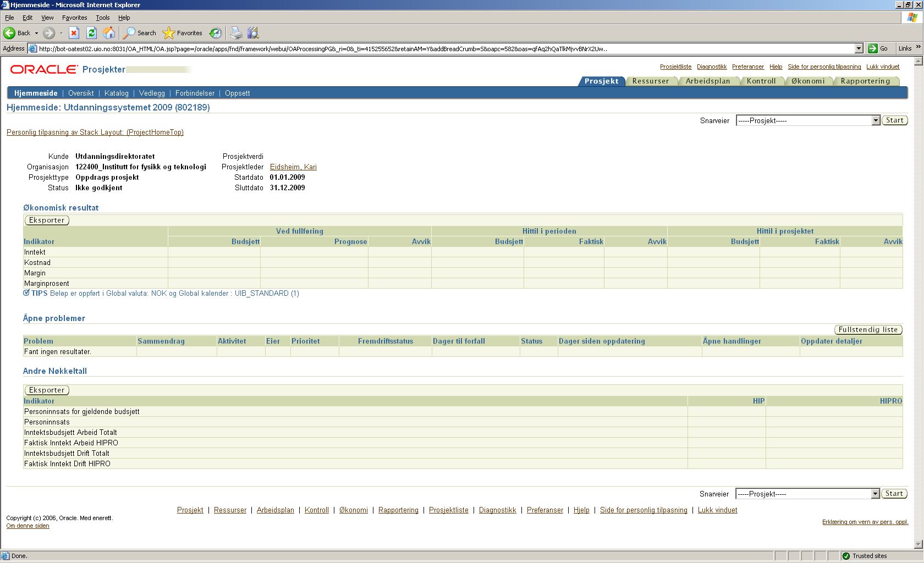Click the Marginprosent row label
This screenshot has width=924, height=563.
[x=47, y=283]
